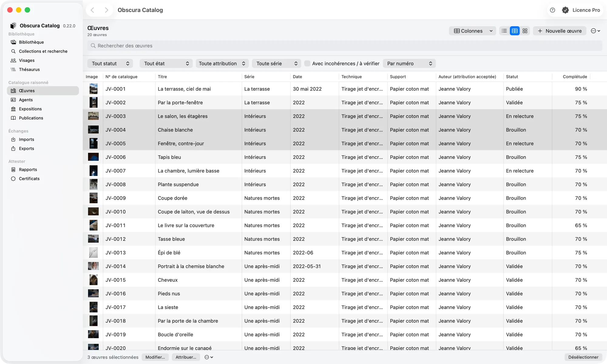607x364 pixels.
Task: Switch to table view icon
Action: coord(515,31)
